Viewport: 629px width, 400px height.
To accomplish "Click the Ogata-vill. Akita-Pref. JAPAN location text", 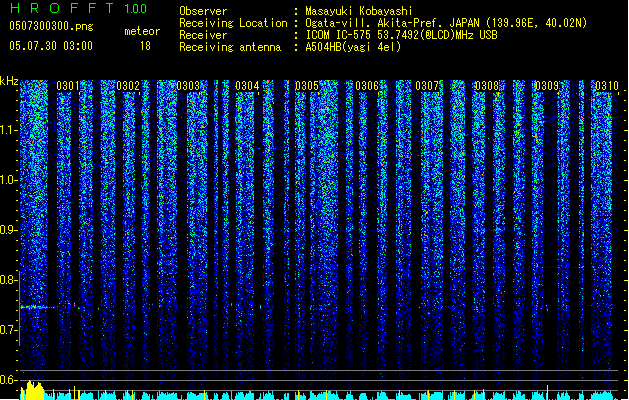I will [446, 23].
